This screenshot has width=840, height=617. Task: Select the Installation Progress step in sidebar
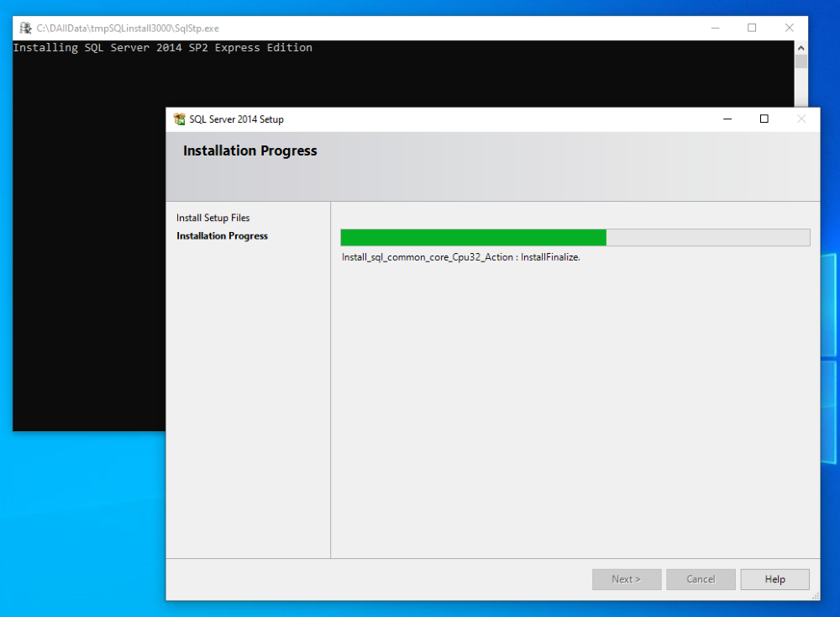(x=222, y=236)
